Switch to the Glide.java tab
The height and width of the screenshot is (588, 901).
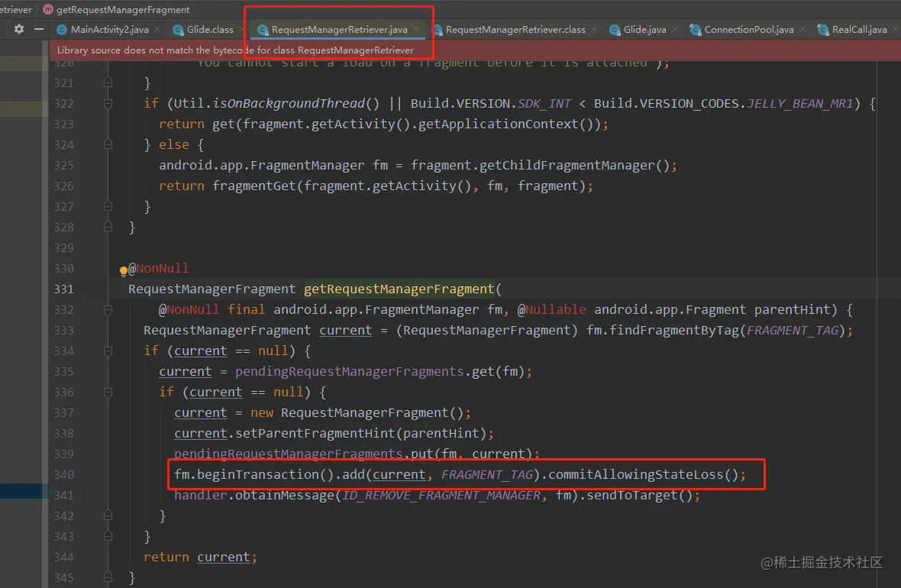[644, 29]
